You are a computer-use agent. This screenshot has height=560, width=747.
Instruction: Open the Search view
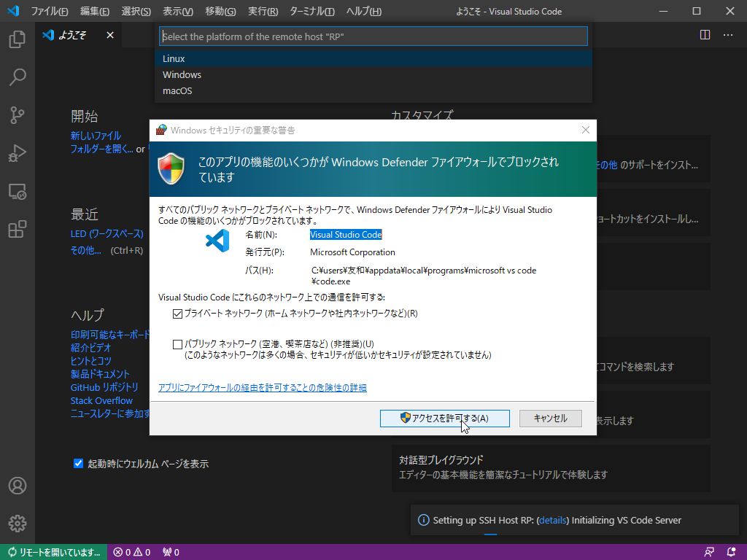16,77
